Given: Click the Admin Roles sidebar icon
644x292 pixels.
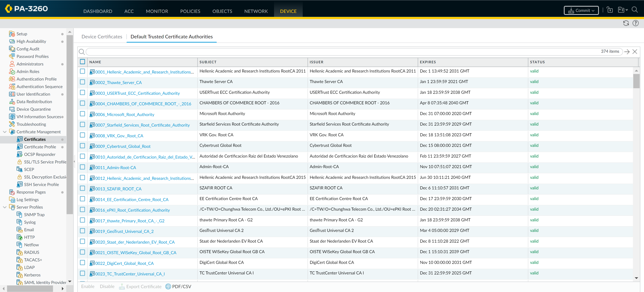Looking at the screenshot, I should (x=12, y=71).
